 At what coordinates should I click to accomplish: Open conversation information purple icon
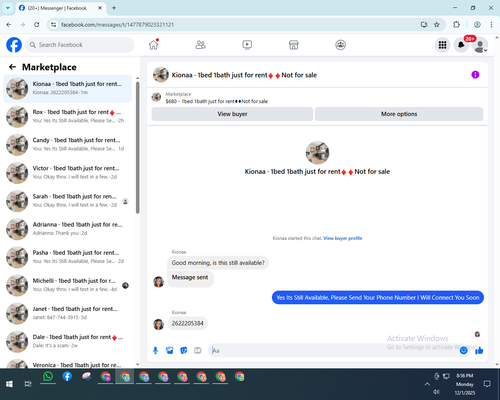click(x=475, y=75)
